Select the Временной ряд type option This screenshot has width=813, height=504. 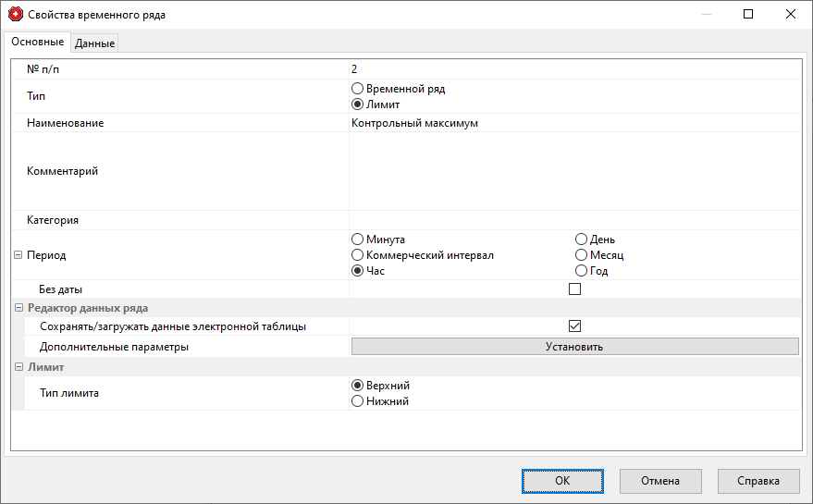point(358,89)
